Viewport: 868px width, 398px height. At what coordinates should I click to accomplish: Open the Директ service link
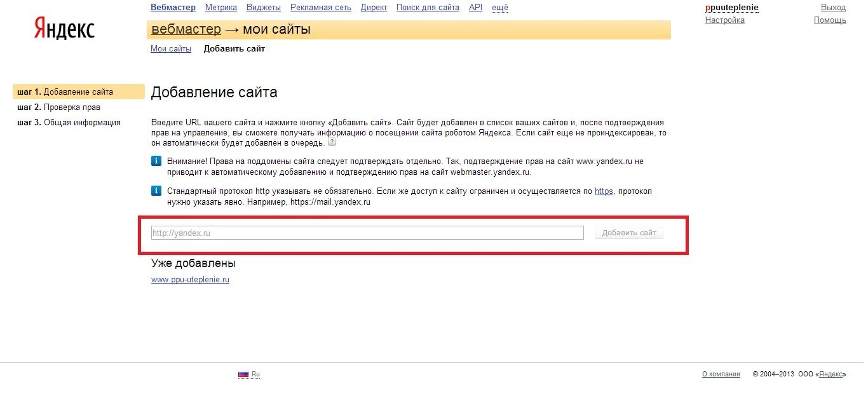coord(374,8)
